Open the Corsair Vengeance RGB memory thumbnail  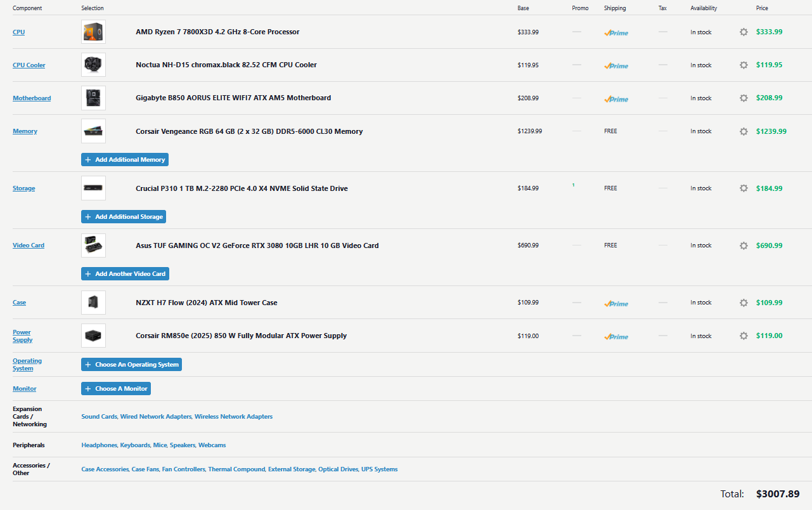point(93,131)
